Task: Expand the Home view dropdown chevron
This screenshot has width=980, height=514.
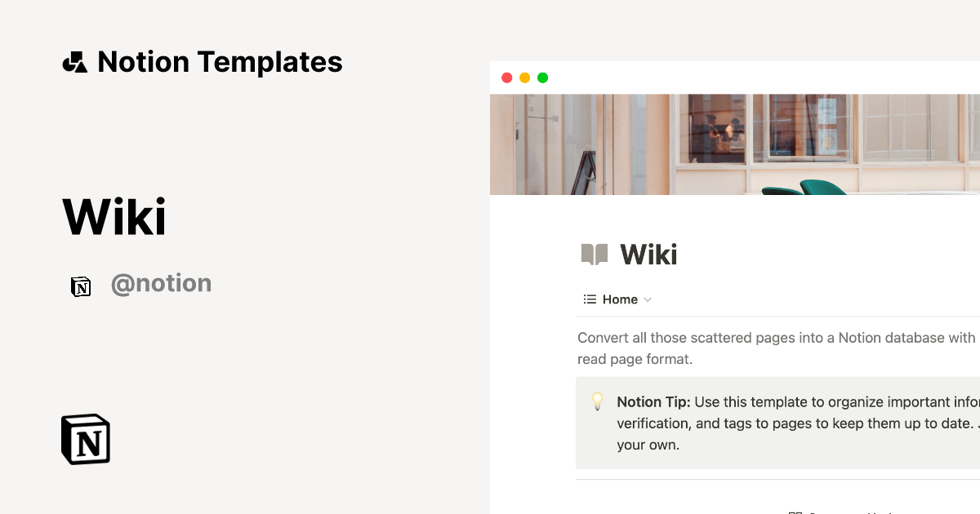Action: click(x=648, y=299)
